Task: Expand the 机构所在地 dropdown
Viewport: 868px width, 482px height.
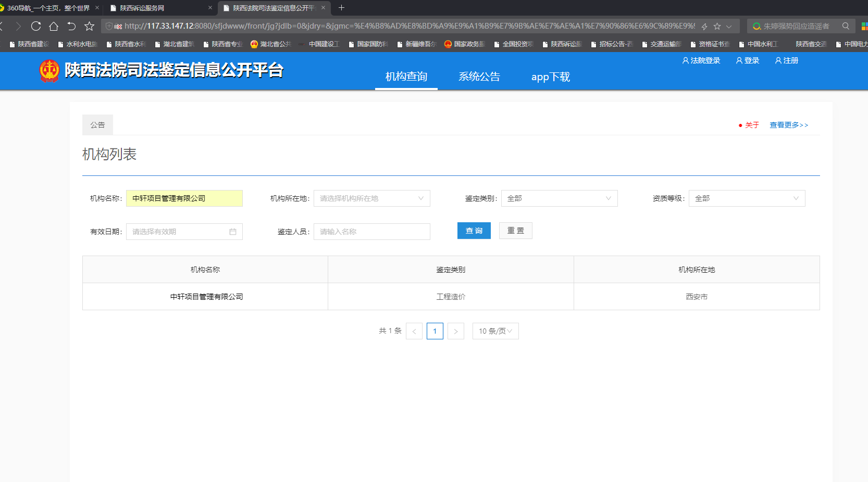Action: 371,198
